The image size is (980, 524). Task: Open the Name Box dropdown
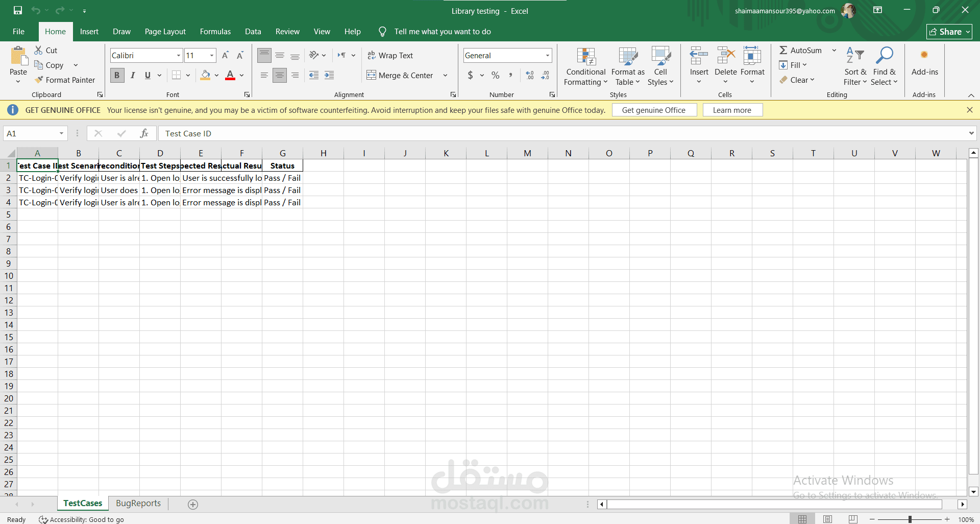pyautogui.click(x=61, y=133)
